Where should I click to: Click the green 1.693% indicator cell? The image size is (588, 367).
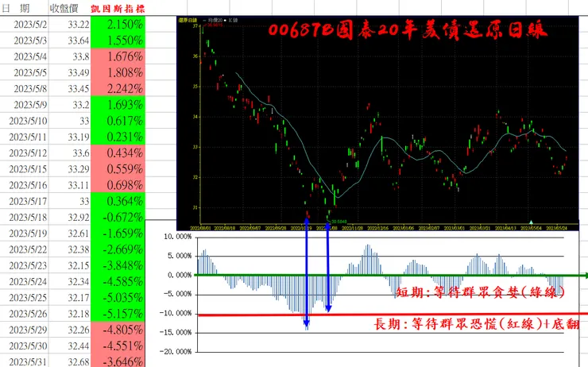coord(118,105)
